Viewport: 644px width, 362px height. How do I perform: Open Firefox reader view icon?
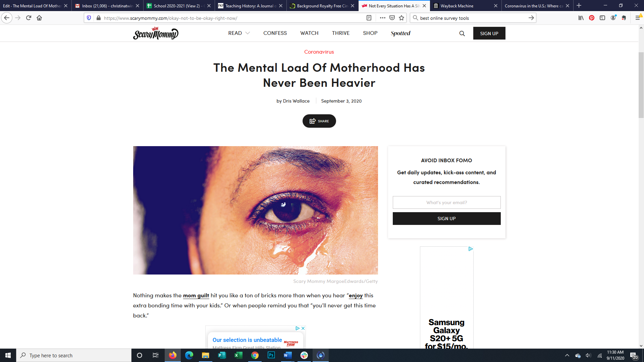pos(369,18)
